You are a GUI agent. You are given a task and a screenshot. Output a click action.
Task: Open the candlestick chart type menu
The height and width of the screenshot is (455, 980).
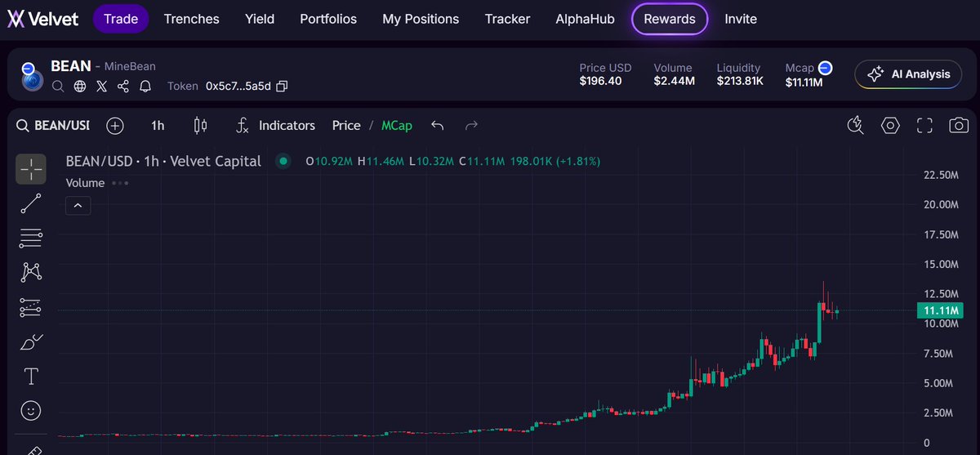pyautogui.click(x=200, y=125)
